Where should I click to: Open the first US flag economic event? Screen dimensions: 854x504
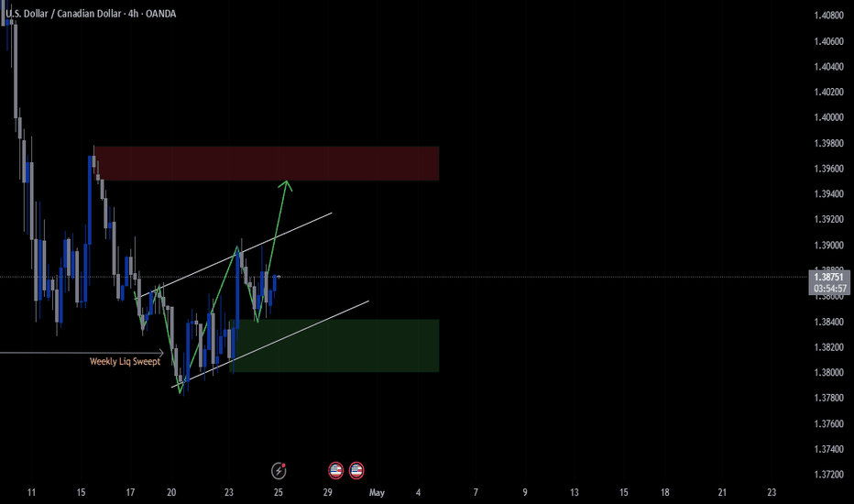335,470
